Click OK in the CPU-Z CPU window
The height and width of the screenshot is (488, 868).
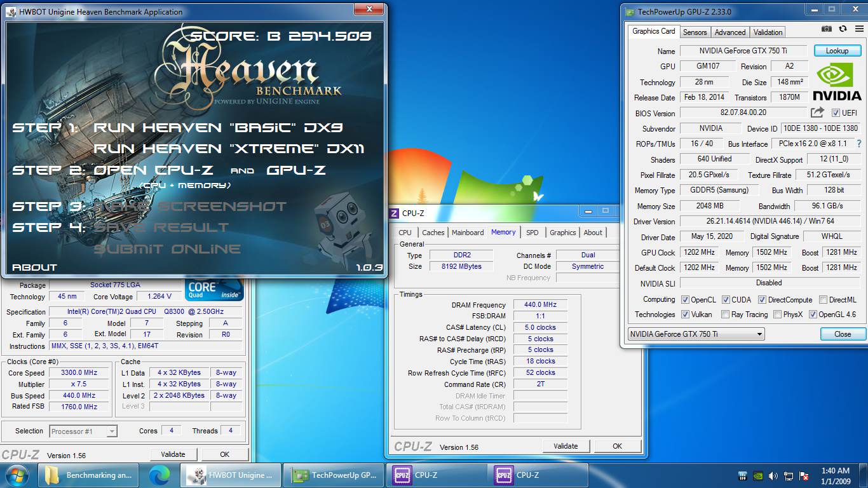(224, 454)
